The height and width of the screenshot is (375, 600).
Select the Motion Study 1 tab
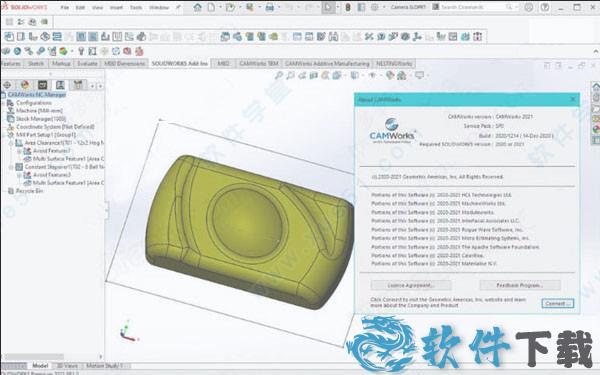click(104, 366)
